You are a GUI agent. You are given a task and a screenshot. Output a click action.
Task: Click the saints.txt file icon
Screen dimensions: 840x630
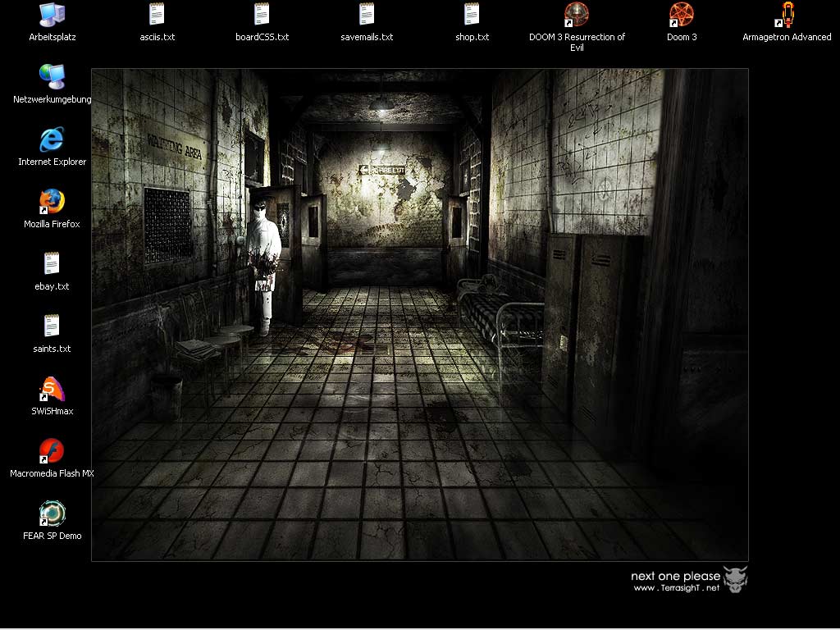[x=52, y=326]
